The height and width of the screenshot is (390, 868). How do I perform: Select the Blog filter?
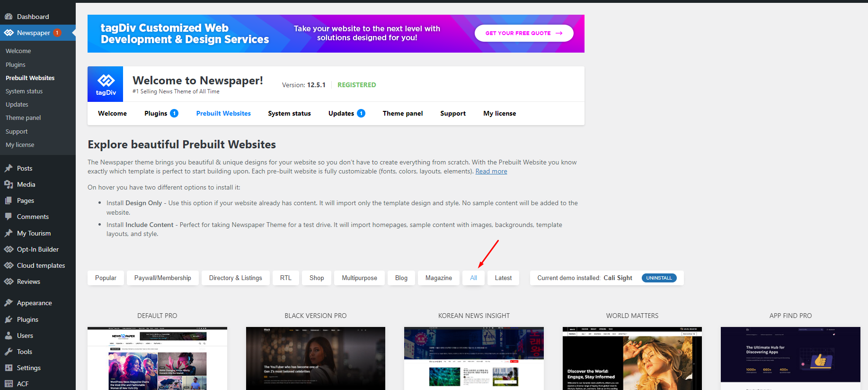click(x=401, y=278)
